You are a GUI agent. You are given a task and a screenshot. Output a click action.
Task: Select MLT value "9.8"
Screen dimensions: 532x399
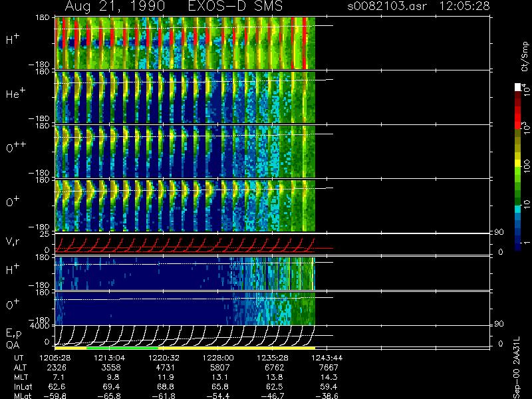[x=112, y=377]
